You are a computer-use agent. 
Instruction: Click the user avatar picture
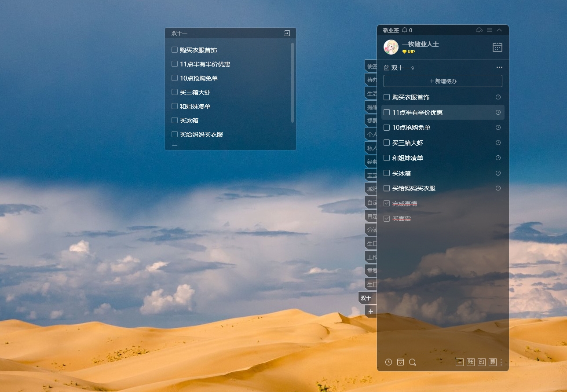pos(391,47)
